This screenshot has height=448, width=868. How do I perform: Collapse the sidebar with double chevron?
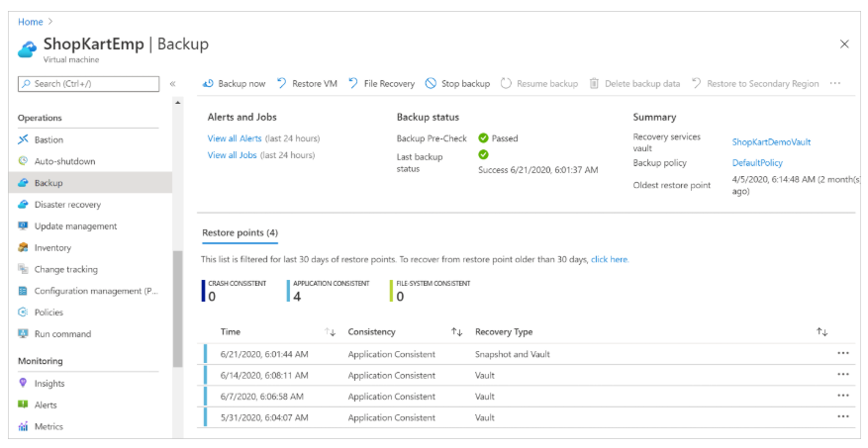[x=173, y=83]
